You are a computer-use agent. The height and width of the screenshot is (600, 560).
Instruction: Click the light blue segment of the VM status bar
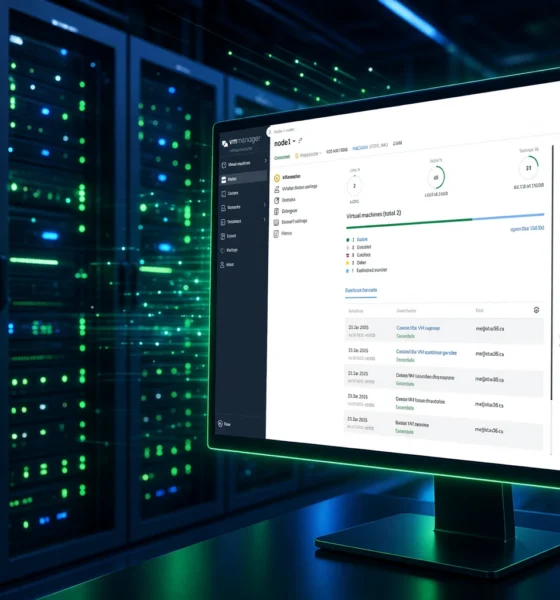pyautogui.click(x=508, y=217)
